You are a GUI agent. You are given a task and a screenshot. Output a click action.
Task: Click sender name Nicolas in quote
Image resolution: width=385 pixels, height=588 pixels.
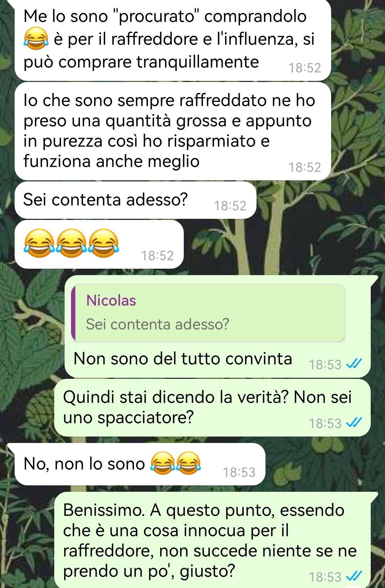pos(111,300)
